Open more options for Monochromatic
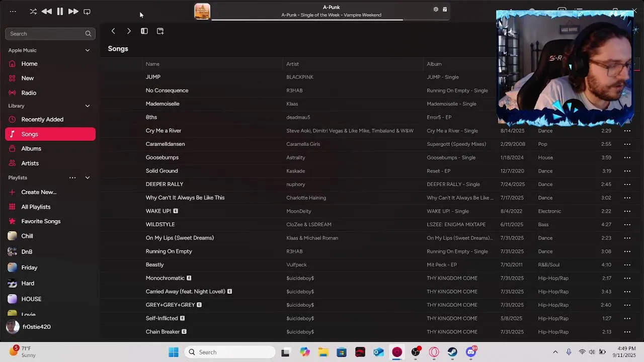 pyautogui.click(x=627, y=278)
